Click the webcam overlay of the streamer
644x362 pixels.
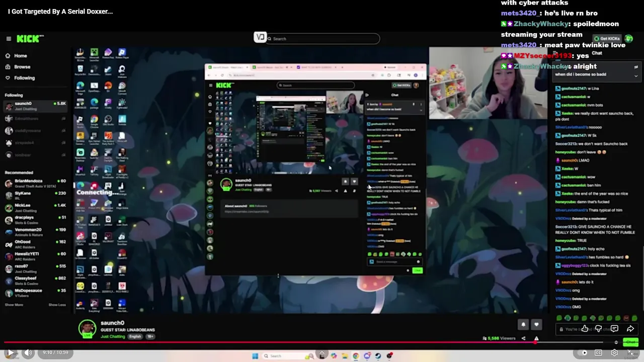click(x=488, y=83)
